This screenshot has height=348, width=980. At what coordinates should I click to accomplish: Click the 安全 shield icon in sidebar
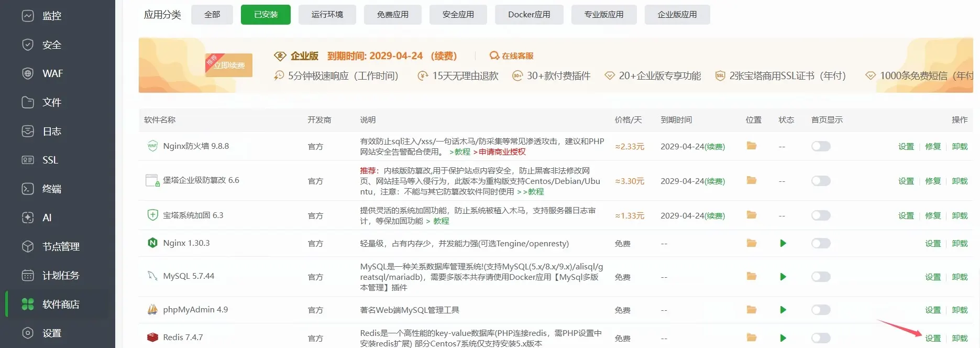pos(28,45)
